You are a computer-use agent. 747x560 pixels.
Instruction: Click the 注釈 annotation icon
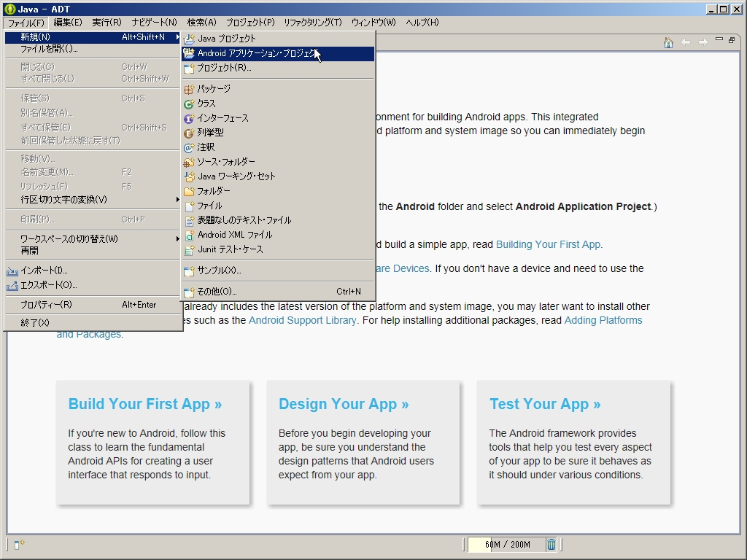click(x=189, y=147)
